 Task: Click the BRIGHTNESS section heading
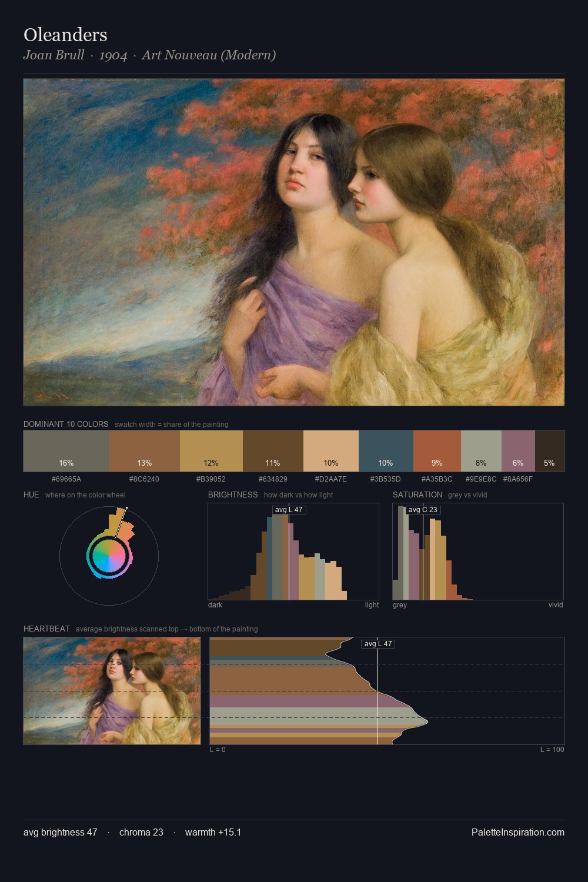(x=233, y=495)
